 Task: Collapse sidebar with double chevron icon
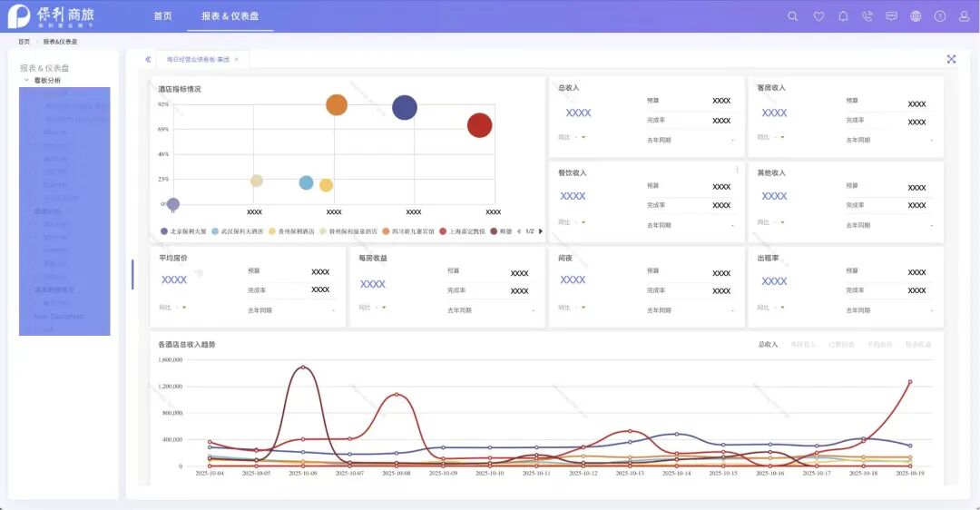click(x=148, y=59)
